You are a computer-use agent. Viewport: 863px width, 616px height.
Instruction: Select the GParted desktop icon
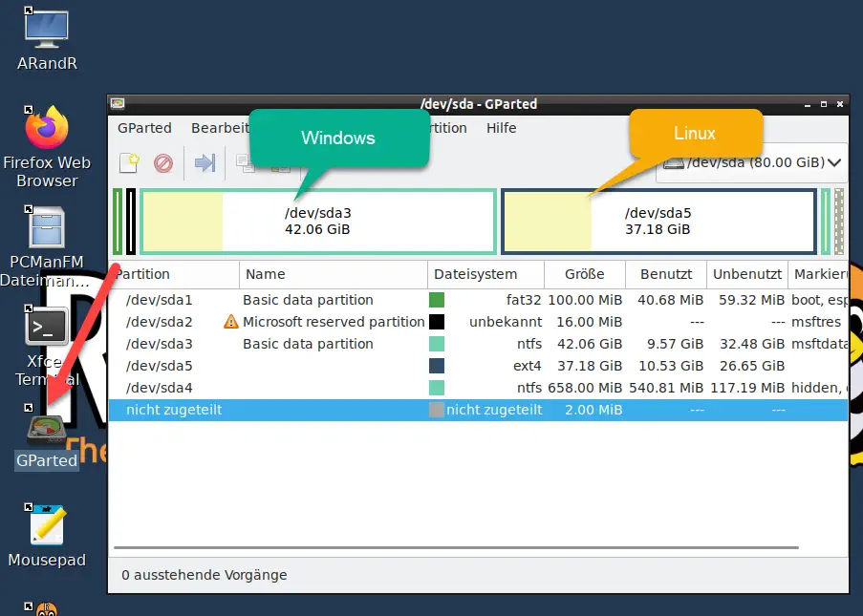click(x=47, y=437)
